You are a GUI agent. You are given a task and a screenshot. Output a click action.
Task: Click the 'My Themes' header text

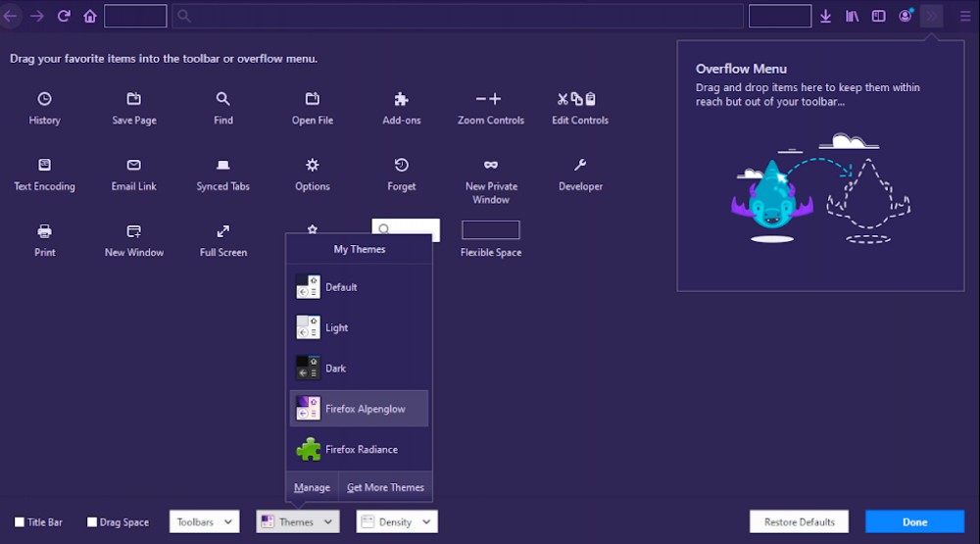[x=360, y=249]
